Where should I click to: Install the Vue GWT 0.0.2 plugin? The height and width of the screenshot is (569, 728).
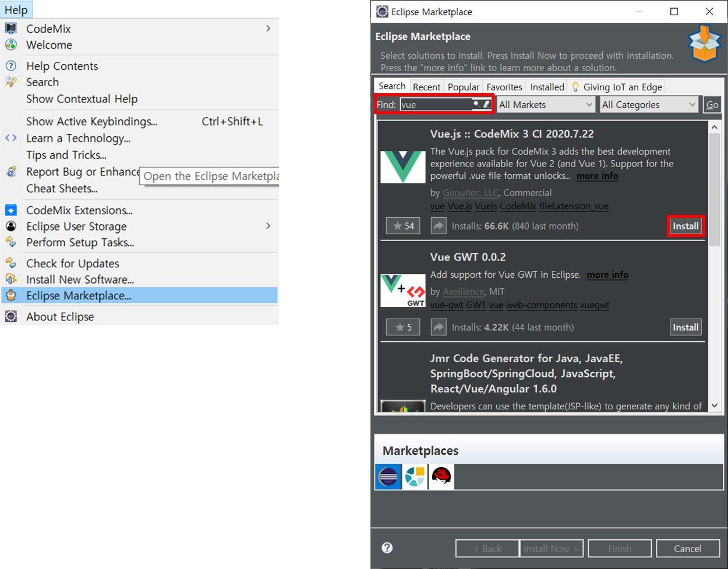pos(685,327)
